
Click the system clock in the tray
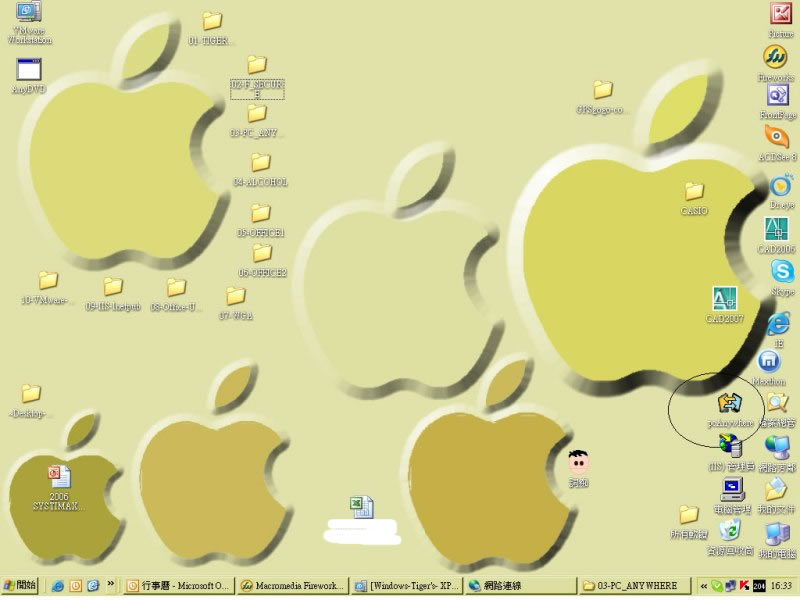click(x=782, y=585)
